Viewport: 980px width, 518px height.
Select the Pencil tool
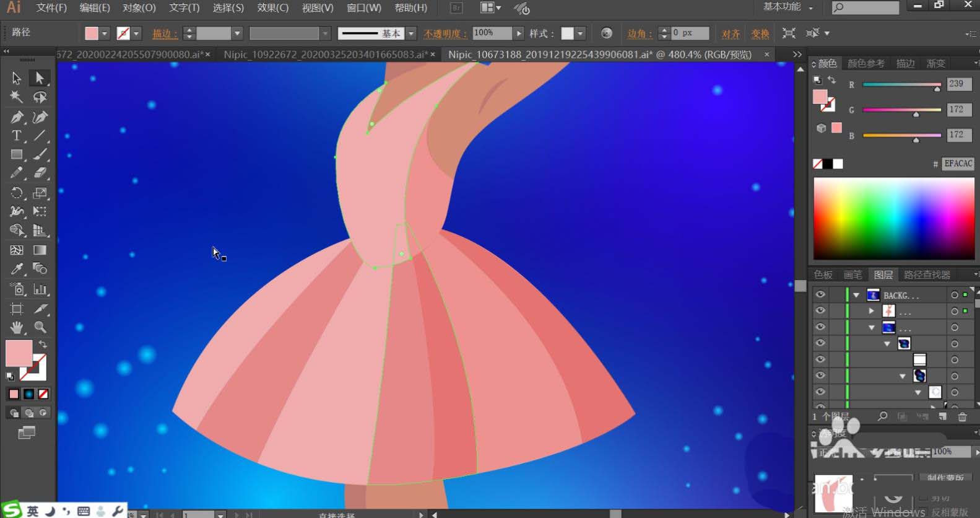click(16, 173)
